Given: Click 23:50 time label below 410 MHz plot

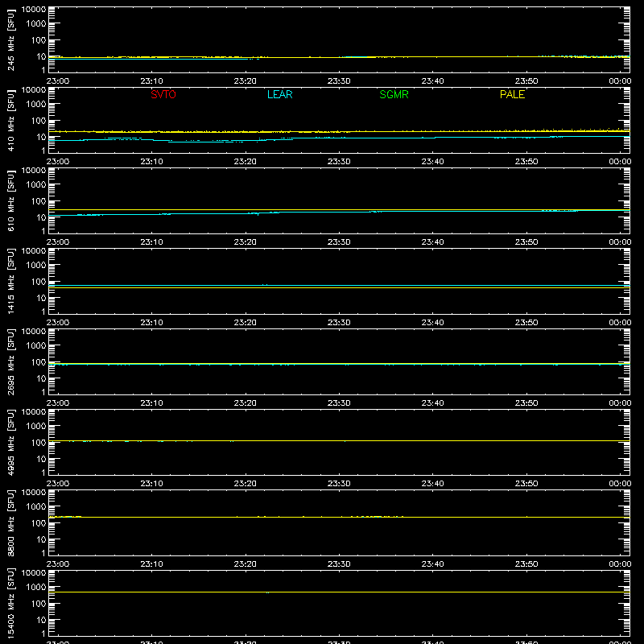Looking at the screenshot, I should [x=526, y=162].
